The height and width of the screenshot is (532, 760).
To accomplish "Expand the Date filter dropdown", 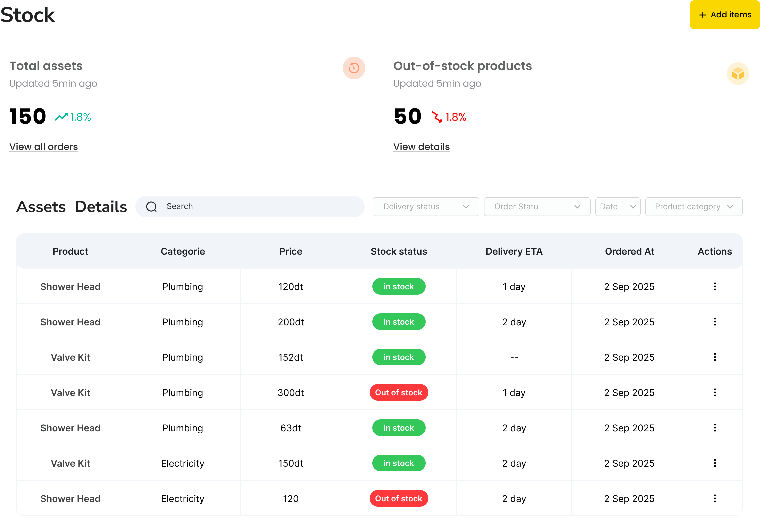I will [618, 207].
